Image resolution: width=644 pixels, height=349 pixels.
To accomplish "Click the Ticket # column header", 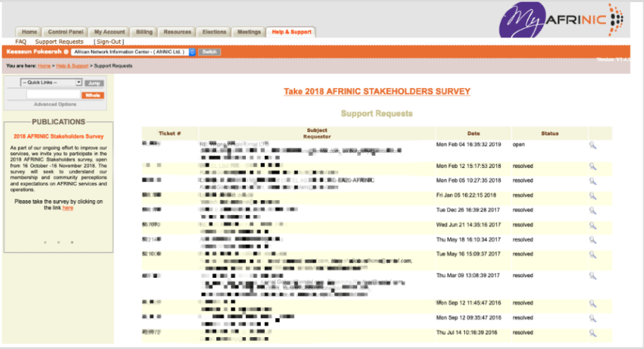I will [x=170, y=133].
